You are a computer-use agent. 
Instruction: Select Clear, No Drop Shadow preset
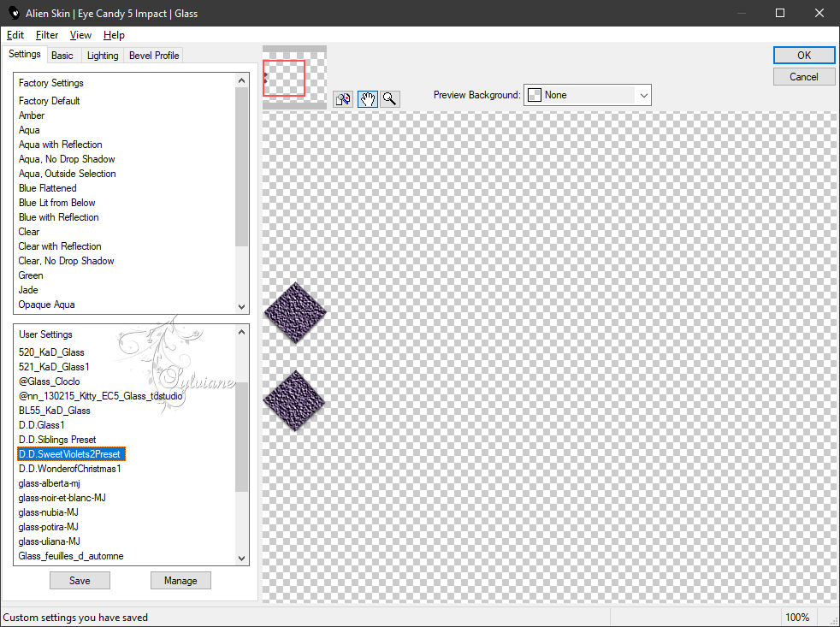coord(66,261)
